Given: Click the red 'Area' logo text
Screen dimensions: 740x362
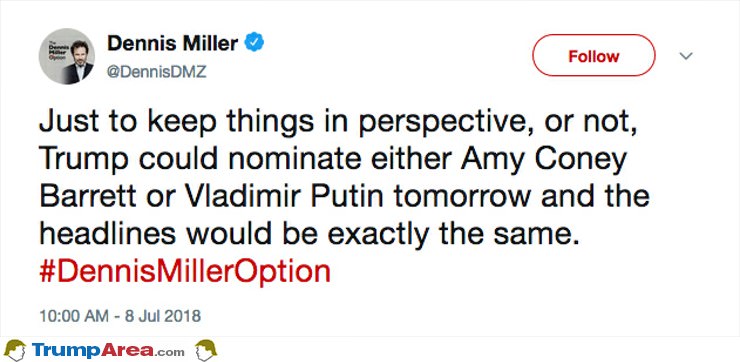Looking at the screenshot, I should (127, 351).
